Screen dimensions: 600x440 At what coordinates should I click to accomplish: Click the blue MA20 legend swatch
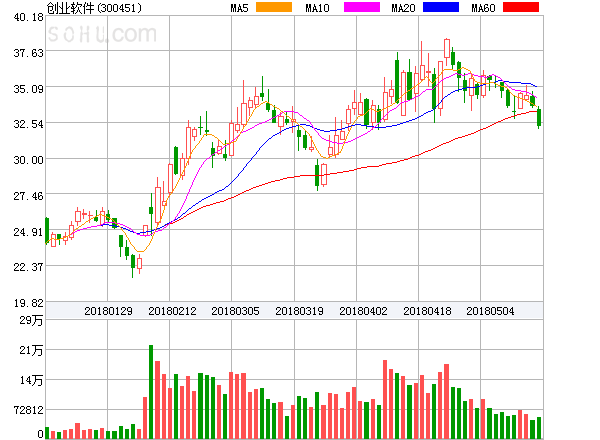(x=441, y=7)
